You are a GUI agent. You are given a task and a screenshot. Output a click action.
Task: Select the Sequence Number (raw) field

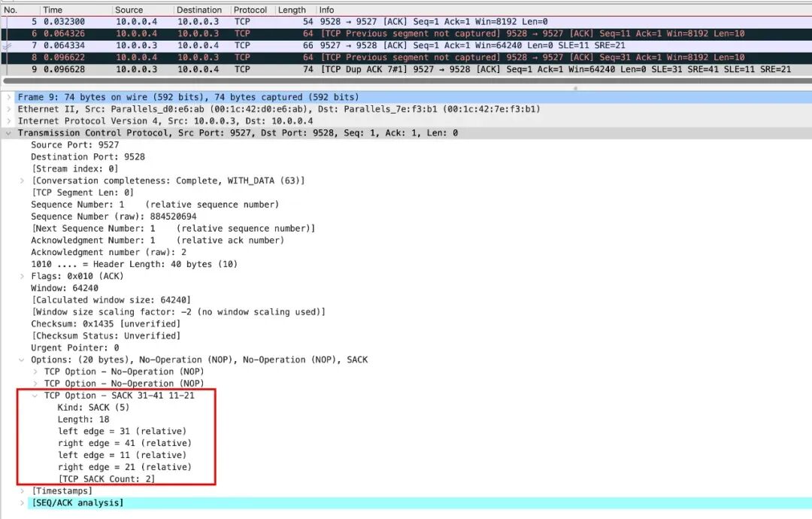pos(114,217)
